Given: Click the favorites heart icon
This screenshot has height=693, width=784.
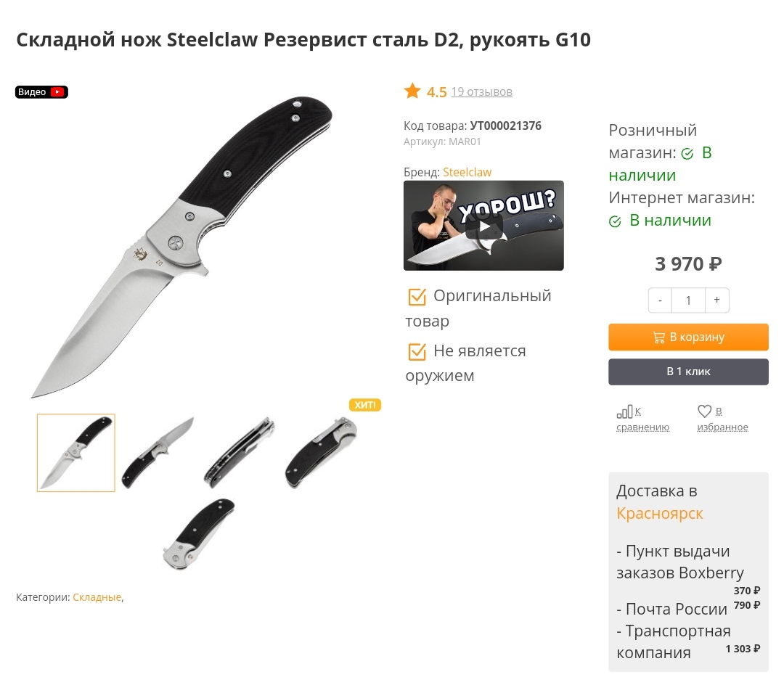Looking at the screenshot, I should click(x=704, y=411).
